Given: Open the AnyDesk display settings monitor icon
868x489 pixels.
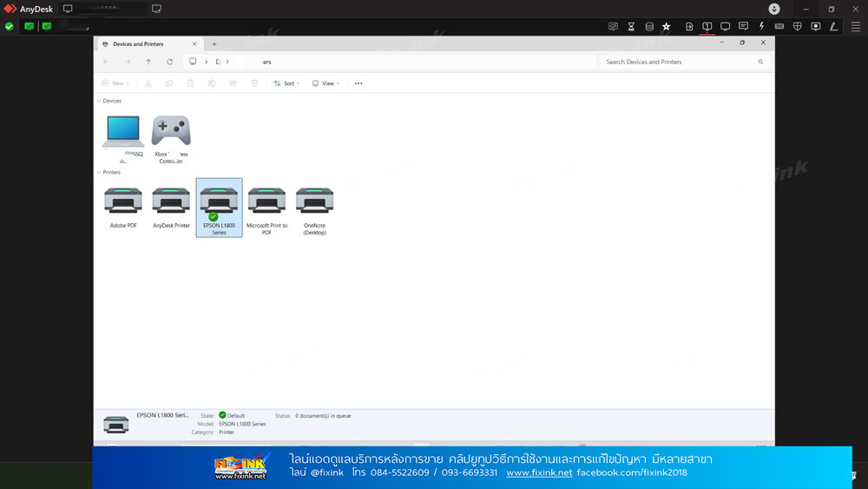Looking at the screenshot, I should click(725, 27).
